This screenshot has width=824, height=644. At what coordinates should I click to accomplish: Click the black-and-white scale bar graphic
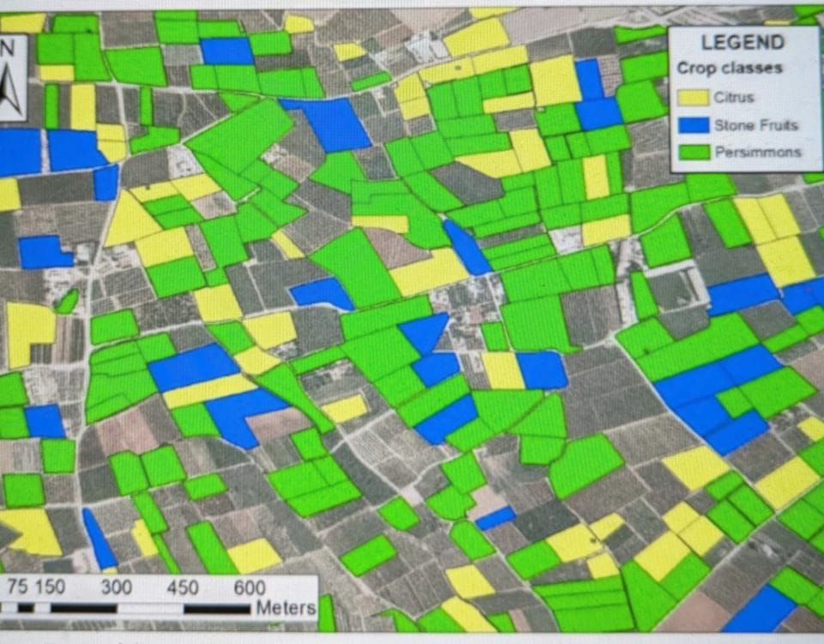coord(125,609)
